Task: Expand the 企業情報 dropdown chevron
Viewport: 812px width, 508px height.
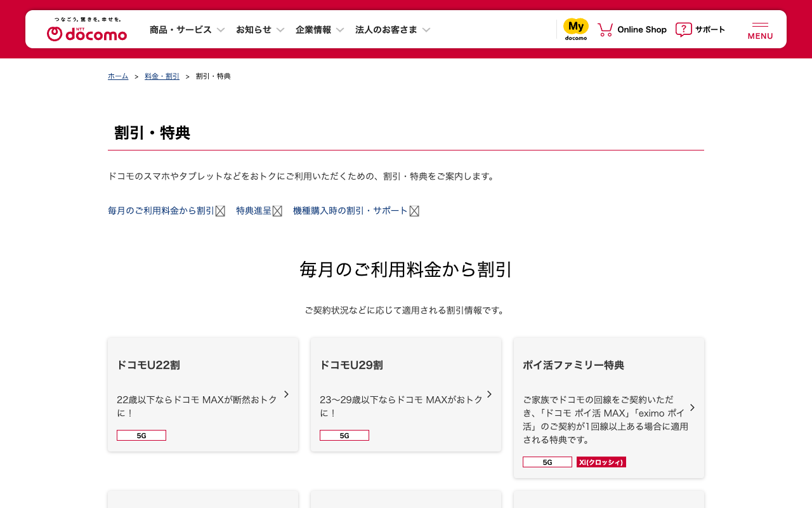Action: [340, 30]
